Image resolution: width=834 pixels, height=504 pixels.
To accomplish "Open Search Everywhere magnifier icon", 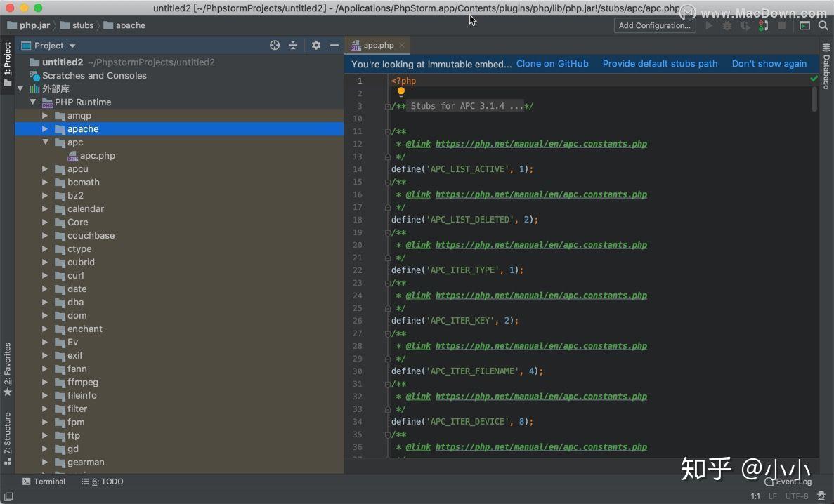I will coord(823,25).
